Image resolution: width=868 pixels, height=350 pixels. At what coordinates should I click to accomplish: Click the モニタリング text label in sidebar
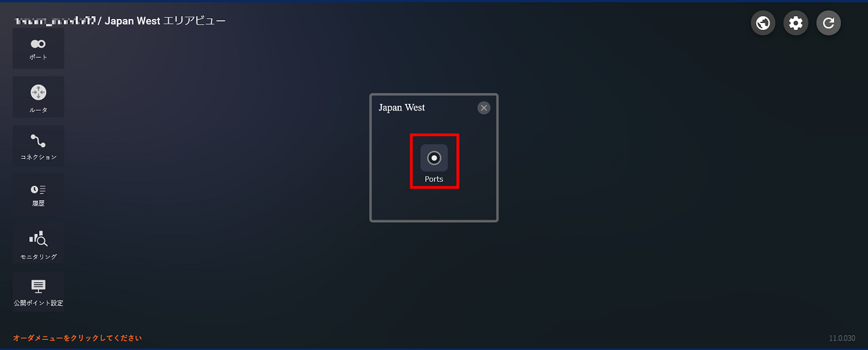point(38,257)
